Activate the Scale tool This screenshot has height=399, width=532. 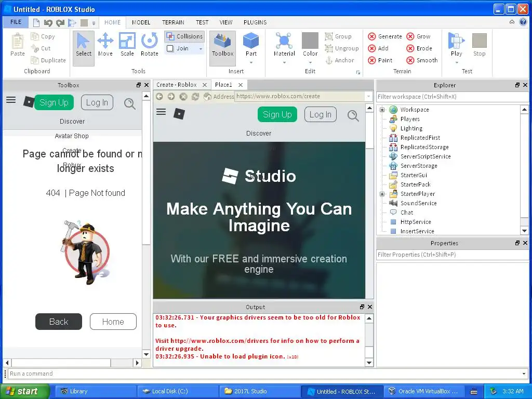[127, 45]
